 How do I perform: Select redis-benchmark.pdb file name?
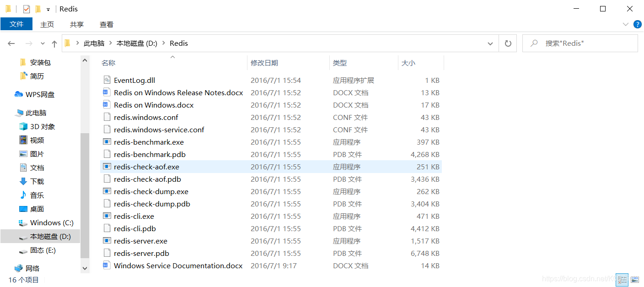[150, 154]
